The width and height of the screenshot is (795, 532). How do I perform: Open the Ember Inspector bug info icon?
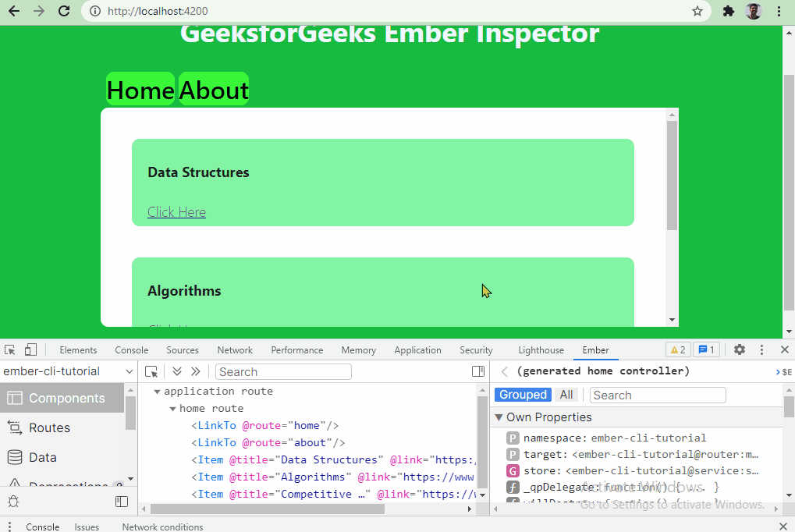tap(14, 502)
